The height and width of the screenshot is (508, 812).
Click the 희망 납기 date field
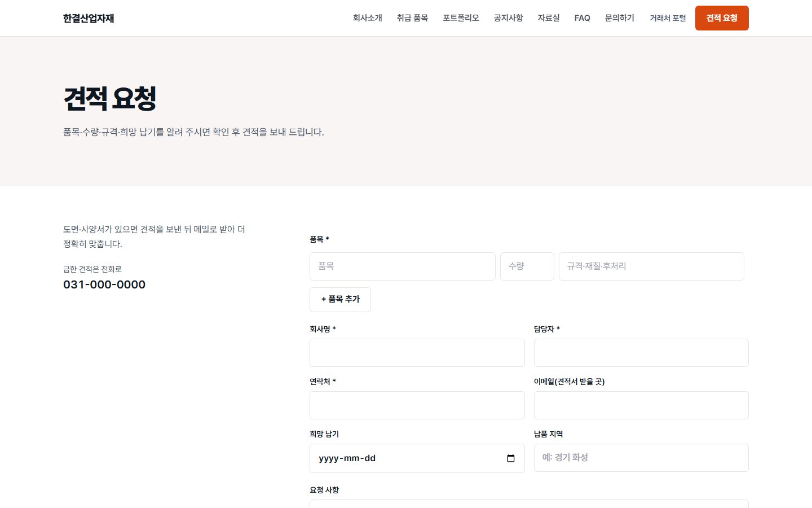[x=417, y=458]
